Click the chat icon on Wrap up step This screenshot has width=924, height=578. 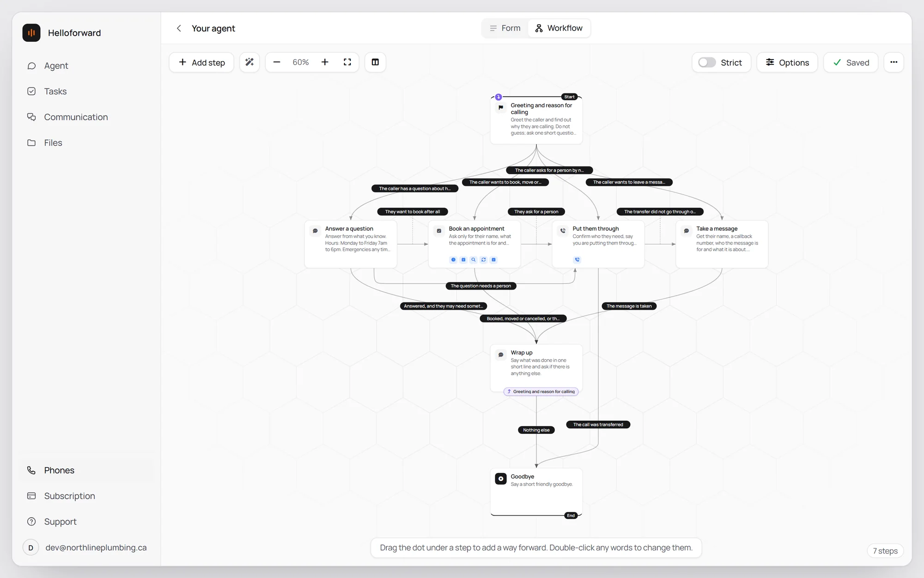coord(501,355)
